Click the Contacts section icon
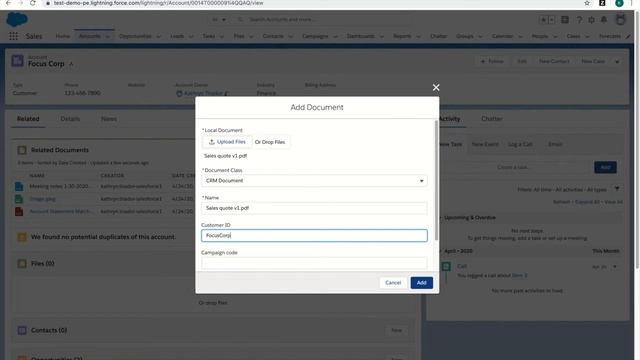640x360 pixels. pos(22,330)
